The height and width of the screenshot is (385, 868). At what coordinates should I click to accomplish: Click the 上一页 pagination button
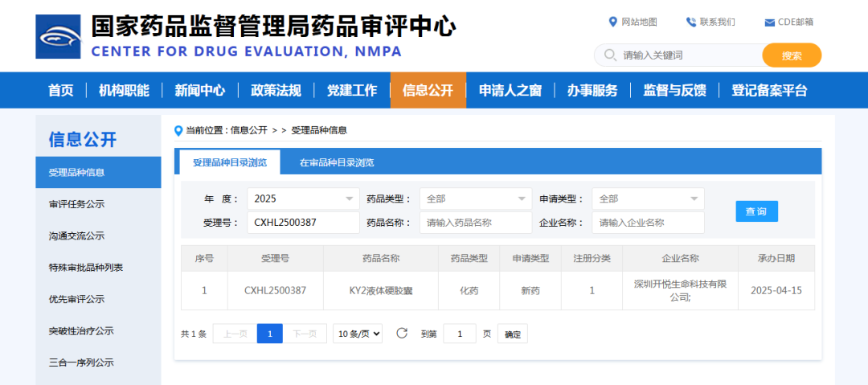[x=235, y=334]
